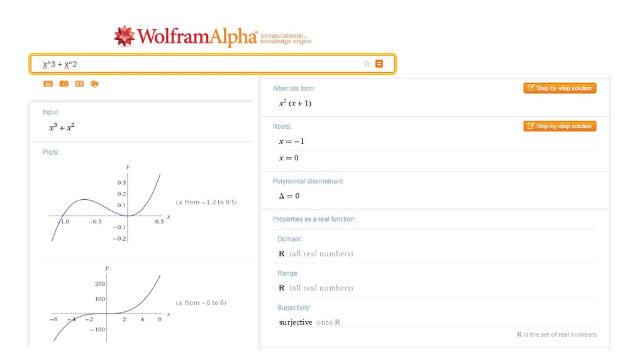Click the WolframAlpha title text link

click(197, 36)
